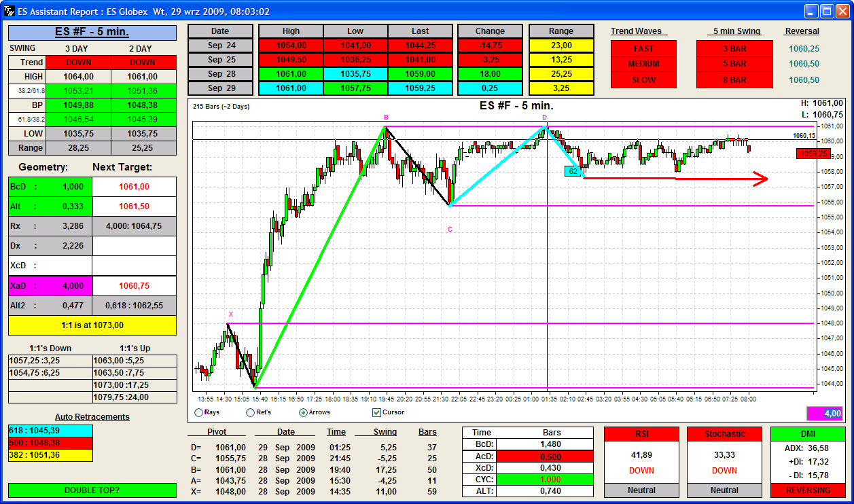
Task: Click the Stochastic indicator header
Action: pos(724,434)
